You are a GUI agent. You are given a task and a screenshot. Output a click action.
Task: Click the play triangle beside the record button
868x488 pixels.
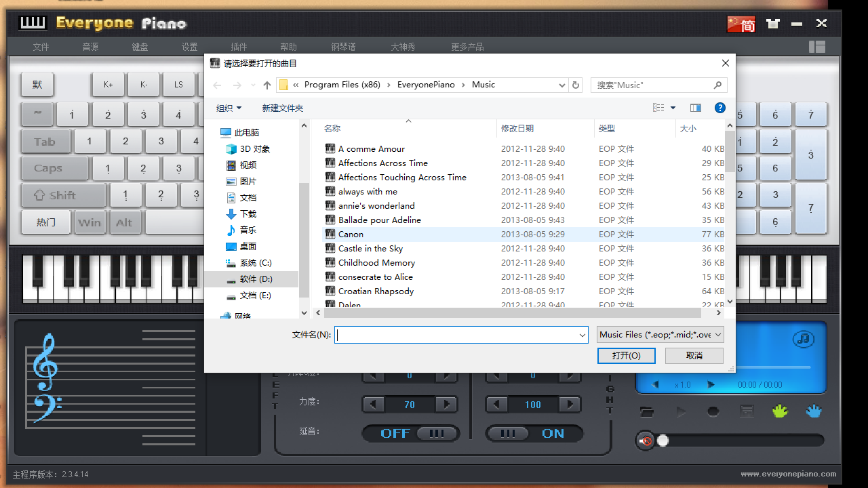(681, 411)
